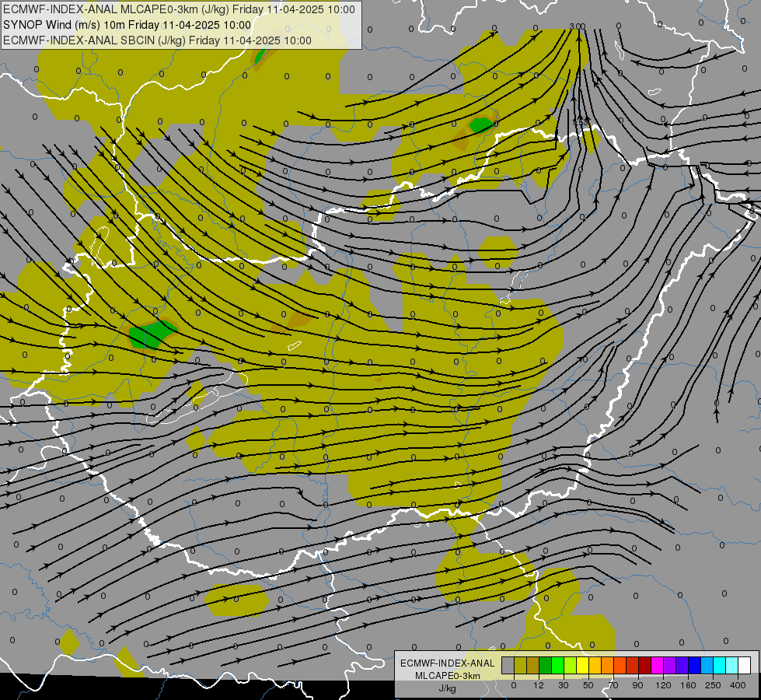The image size is (761, 700).
Task: Select the pure blue legend swatch
Action: [x=694, y=665]
